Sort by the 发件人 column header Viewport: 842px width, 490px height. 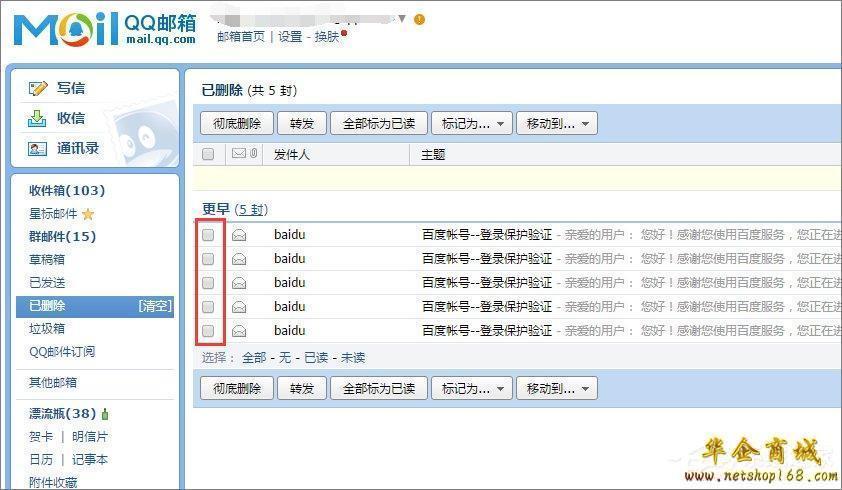point(292,155)
